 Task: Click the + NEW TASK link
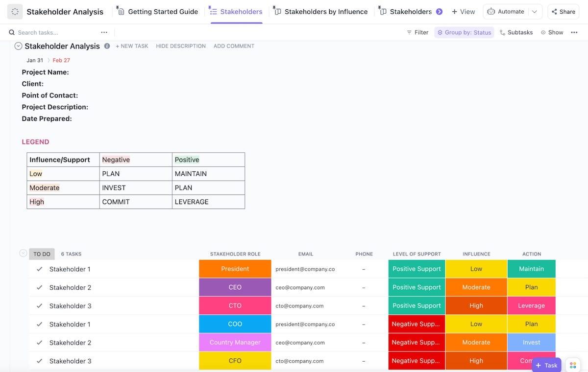(132, 46)
